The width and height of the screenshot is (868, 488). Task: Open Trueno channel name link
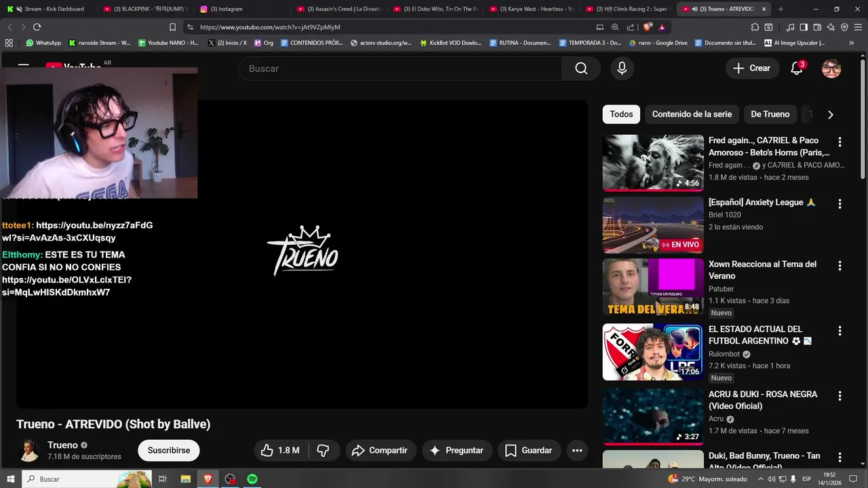(62, 445)
